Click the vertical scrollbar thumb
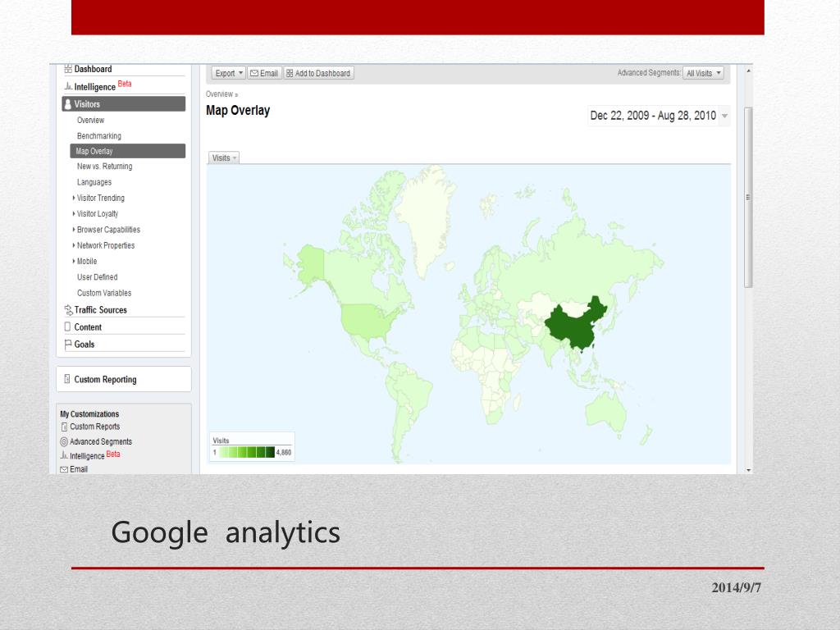The image size is (840, 630). click(x=748, y=197)
